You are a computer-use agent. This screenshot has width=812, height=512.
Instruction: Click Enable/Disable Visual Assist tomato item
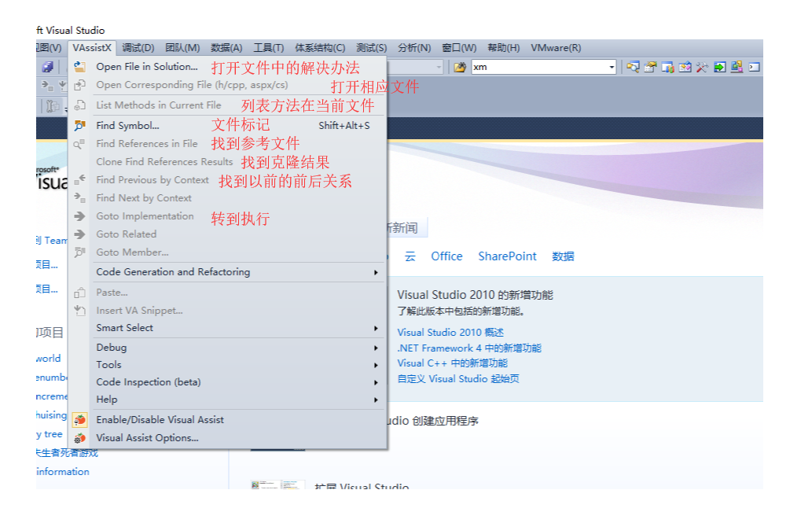coord(228,420)
